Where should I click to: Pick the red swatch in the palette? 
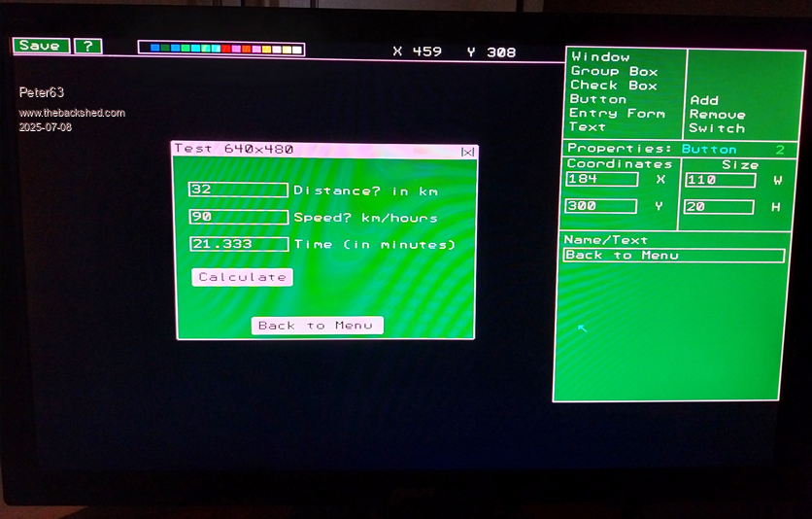(x=226, y=49)
